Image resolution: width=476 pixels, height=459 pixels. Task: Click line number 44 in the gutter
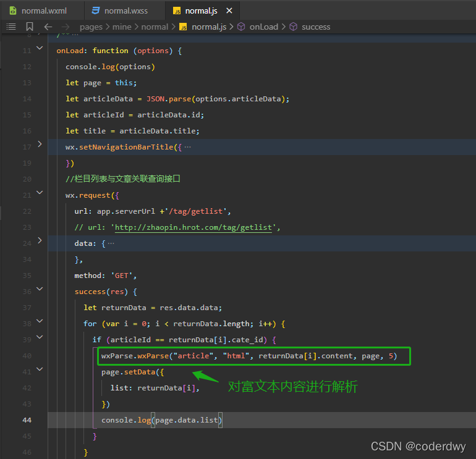[27, 420]
